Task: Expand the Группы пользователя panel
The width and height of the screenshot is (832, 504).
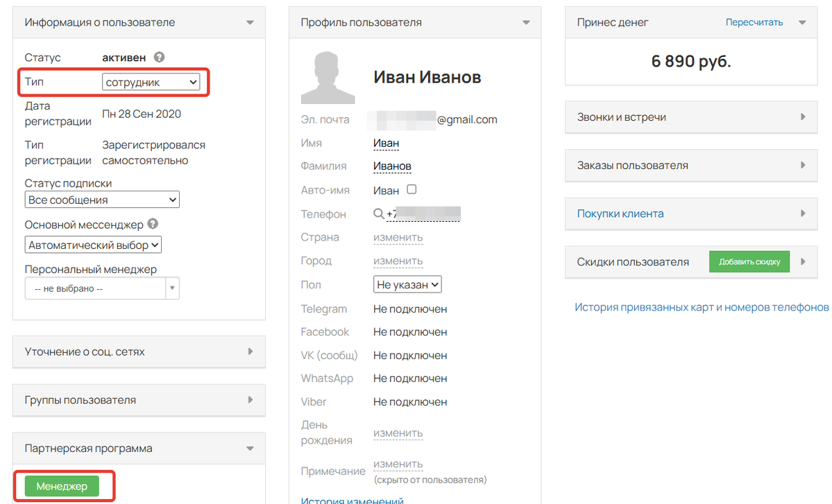Action: pyautogui.click(x=139, y=400)
